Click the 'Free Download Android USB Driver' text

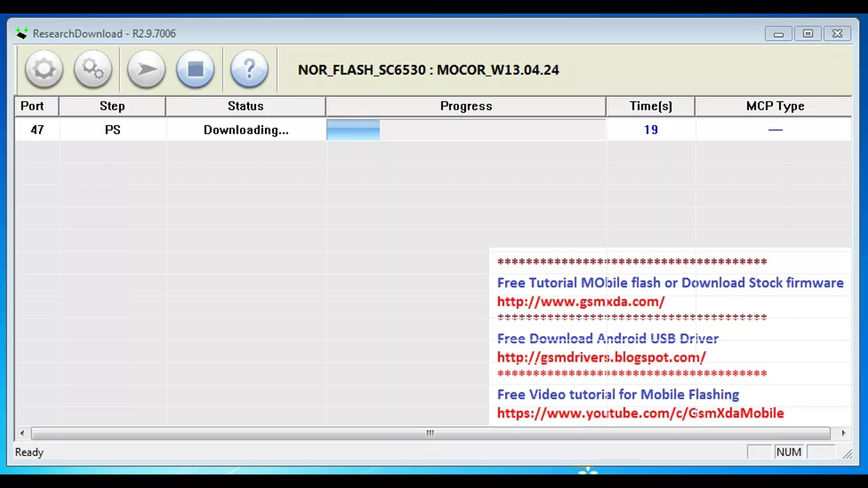pyautogui.click(x=608, y=338)
